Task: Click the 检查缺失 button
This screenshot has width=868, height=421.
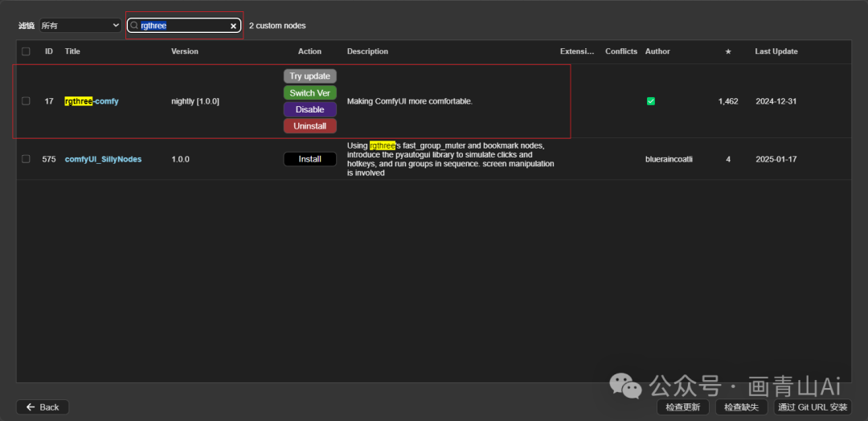Action: [x=742, y=407]
